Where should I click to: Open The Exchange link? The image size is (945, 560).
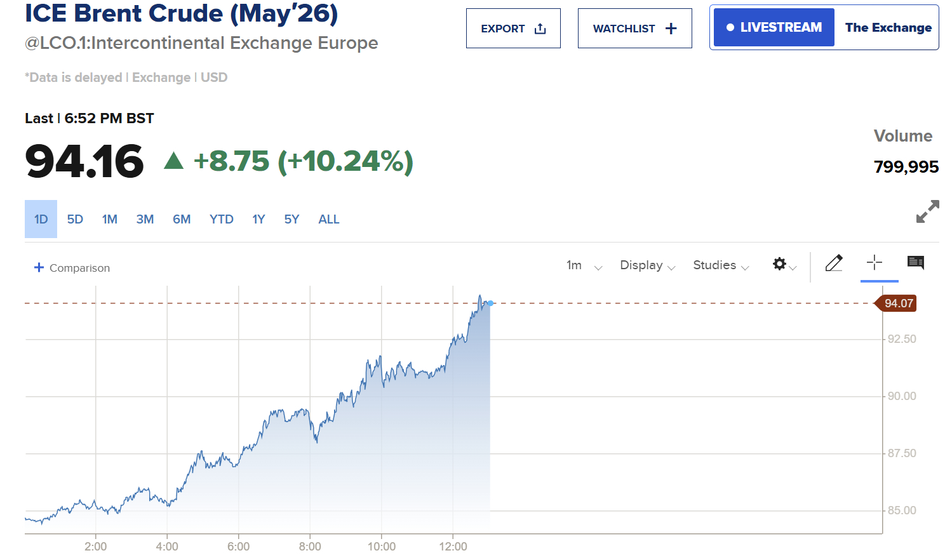coord(888,27)
